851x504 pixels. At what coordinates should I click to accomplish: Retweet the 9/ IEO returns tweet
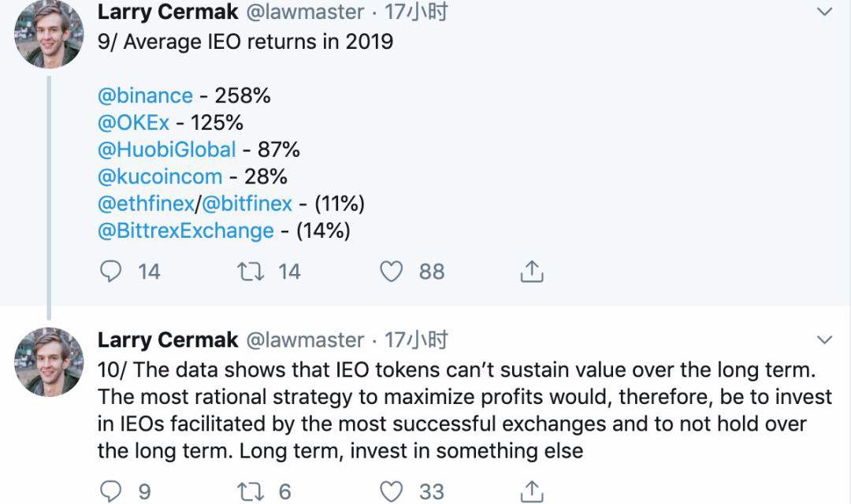click(x=252, y=272)
